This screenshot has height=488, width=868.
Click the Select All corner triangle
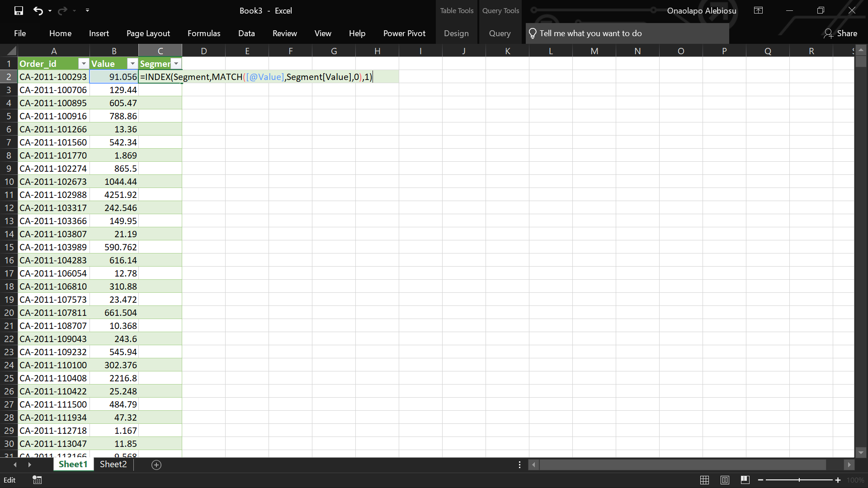pos(11,51)
